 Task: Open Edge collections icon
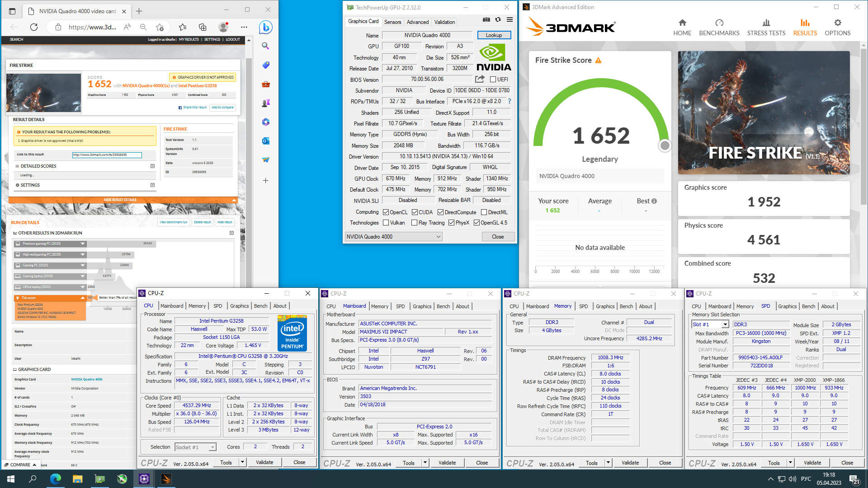(x=203, y=27)
